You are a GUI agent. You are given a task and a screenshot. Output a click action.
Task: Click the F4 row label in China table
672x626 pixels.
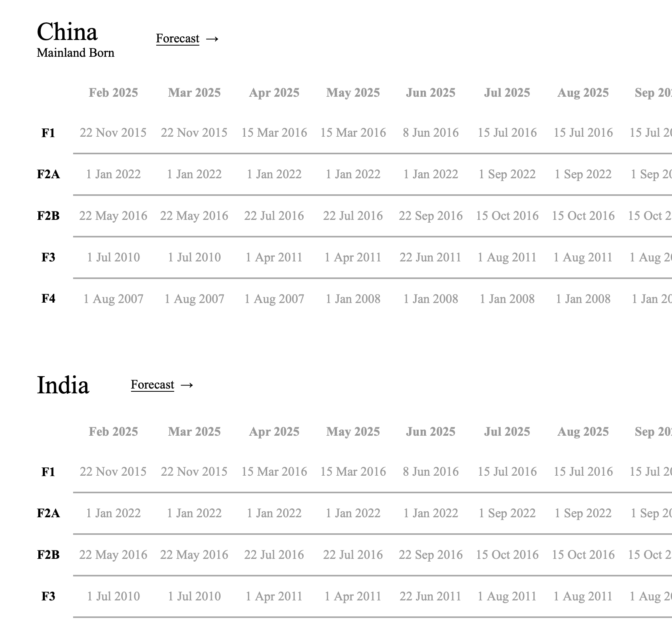[x=48, y=299]
